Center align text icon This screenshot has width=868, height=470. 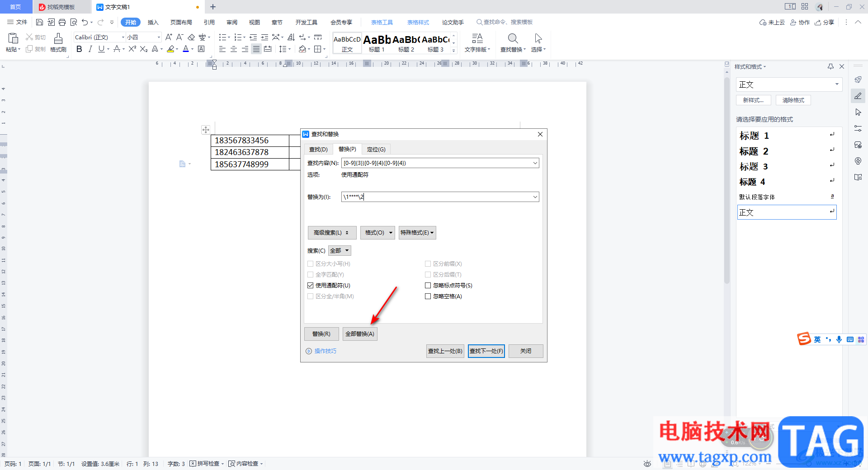tap(234, 49)
